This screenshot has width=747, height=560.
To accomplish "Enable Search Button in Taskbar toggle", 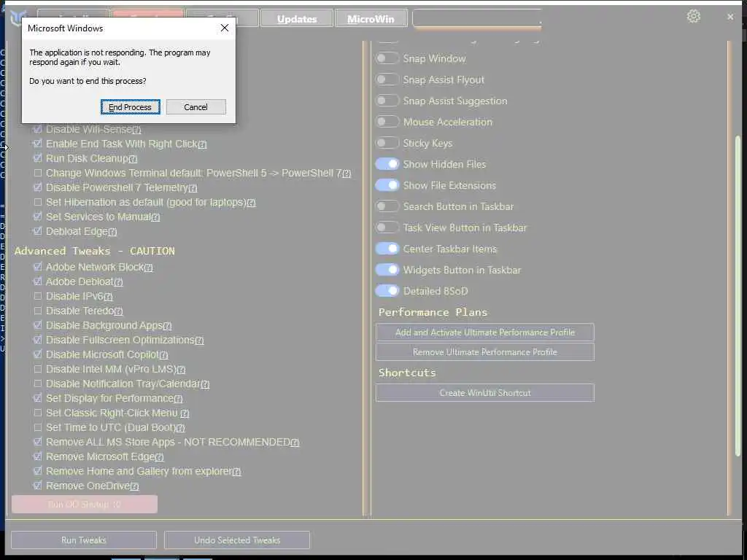I will [x=387, y=206].
